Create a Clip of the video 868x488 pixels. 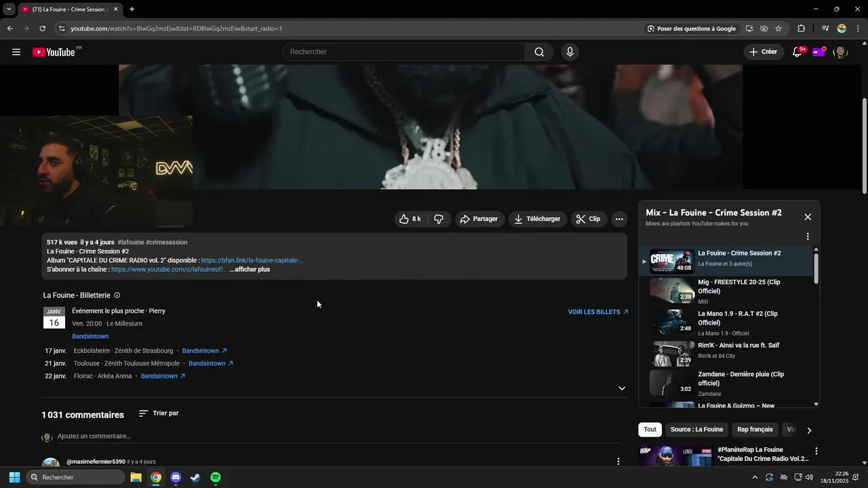pos(588,219)
